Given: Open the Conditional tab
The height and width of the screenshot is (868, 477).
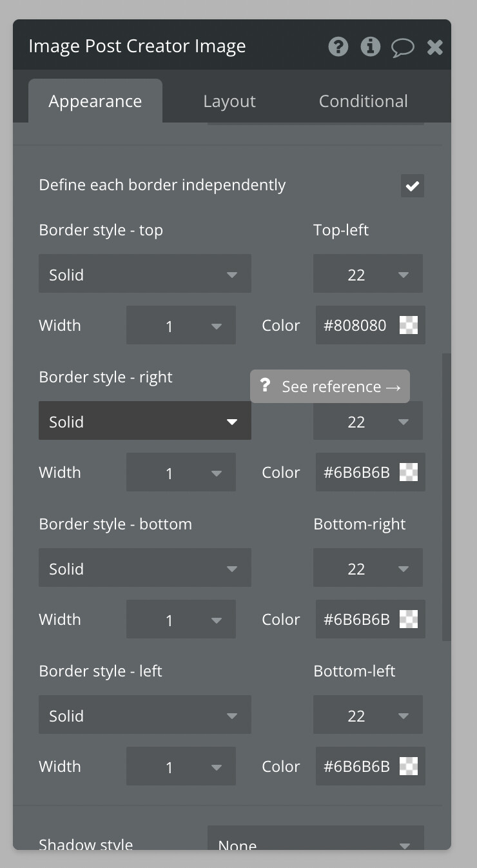Looking at the screenshot, I should coord(363,101).
